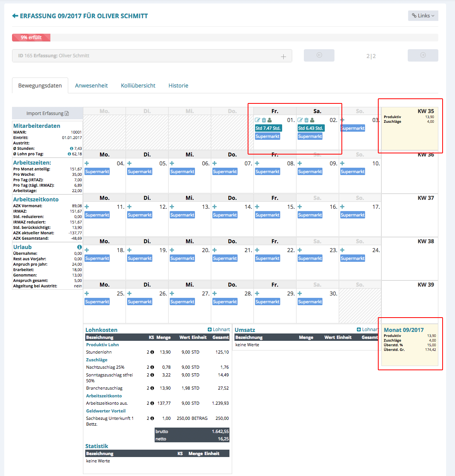Click the Supermarkt label on Tuesday 19.
455x476 pixels.
tap(140, 258)
